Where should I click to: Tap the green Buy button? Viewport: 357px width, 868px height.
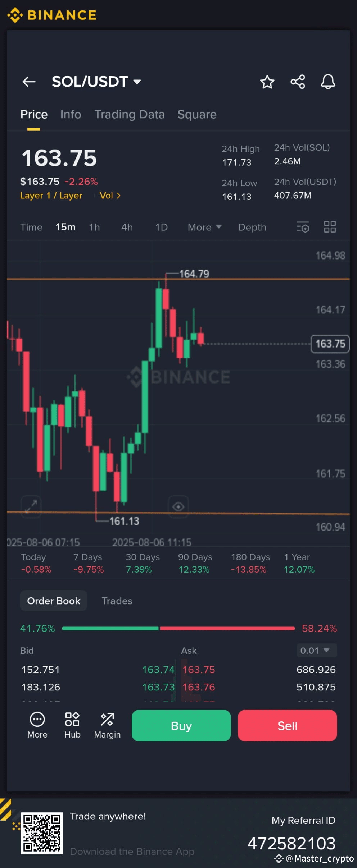point(181,725)
